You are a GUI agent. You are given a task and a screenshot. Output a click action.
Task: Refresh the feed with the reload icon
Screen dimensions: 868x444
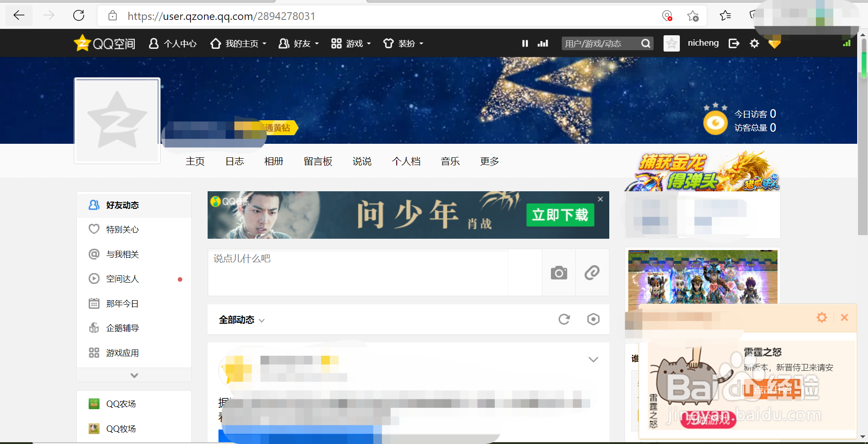564,320
